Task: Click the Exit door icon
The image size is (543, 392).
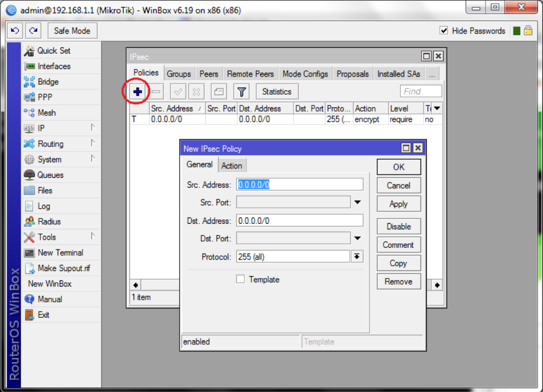Action: tap(30, 315)
